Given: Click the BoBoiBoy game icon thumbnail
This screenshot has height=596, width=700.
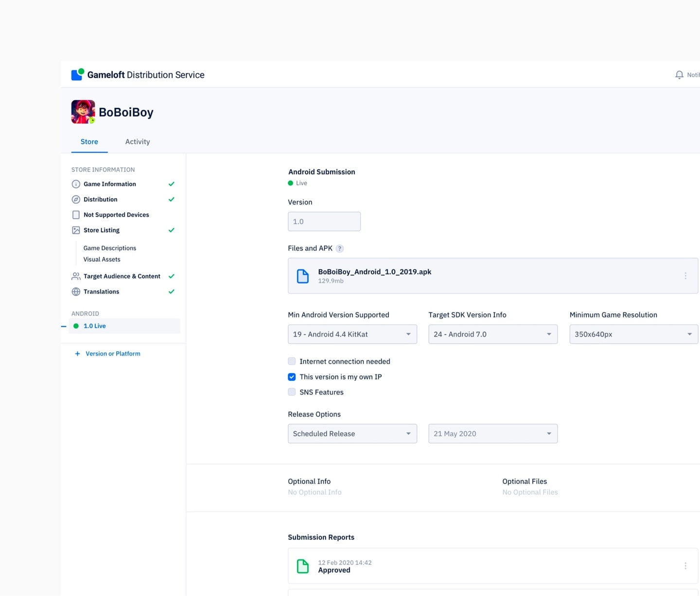Looking at the screenshot, I should point(83,112).
